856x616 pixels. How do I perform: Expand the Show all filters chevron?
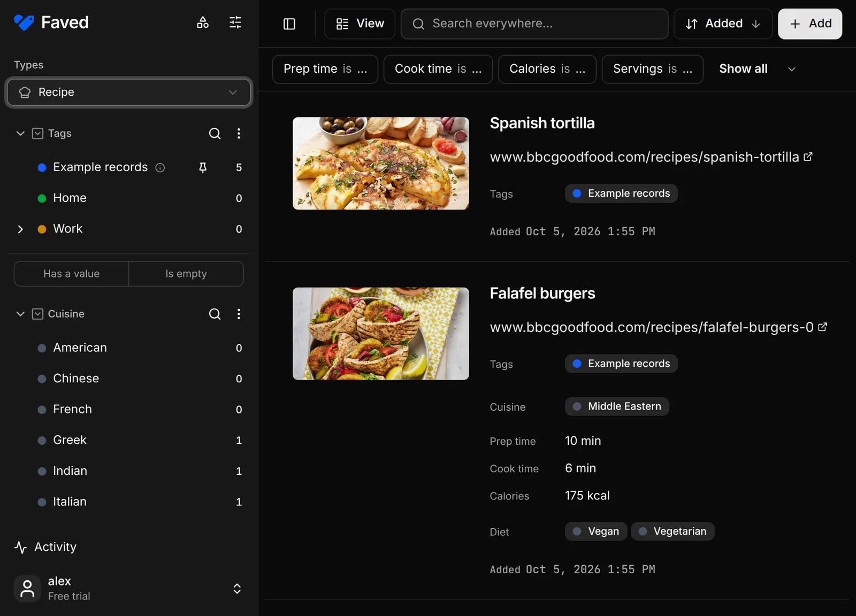[792, 69]
